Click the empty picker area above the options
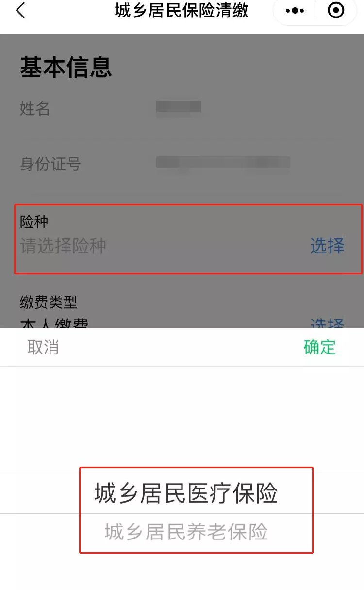The image size is (364, 590). [182, 419]
